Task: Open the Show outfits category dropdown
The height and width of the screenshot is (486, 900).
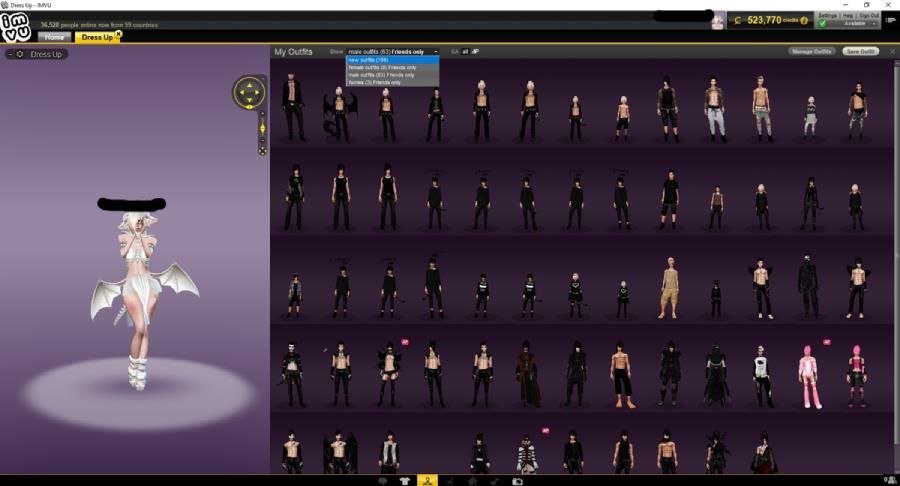Action: click(392, 51)
